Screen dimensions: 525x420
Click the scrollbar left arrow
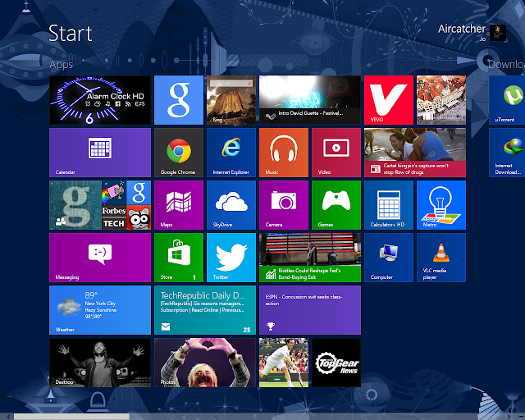click(8, 417)
